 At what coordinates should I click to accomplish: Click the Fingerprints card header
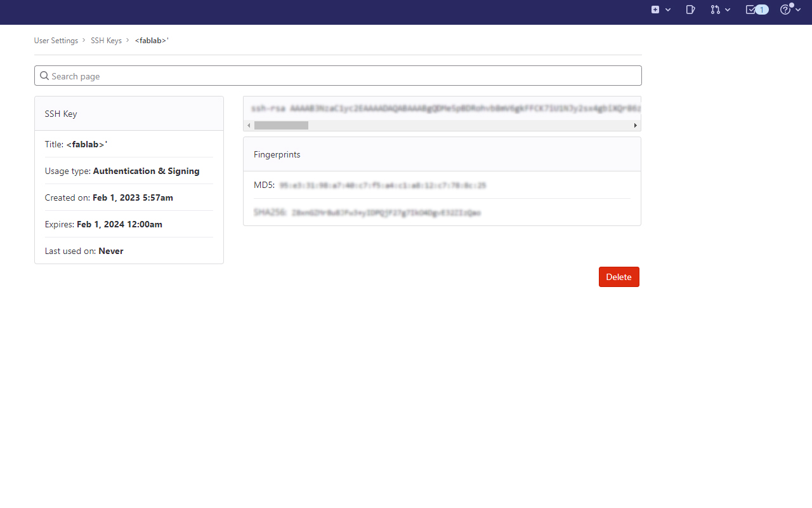click(x=442, y=154)
